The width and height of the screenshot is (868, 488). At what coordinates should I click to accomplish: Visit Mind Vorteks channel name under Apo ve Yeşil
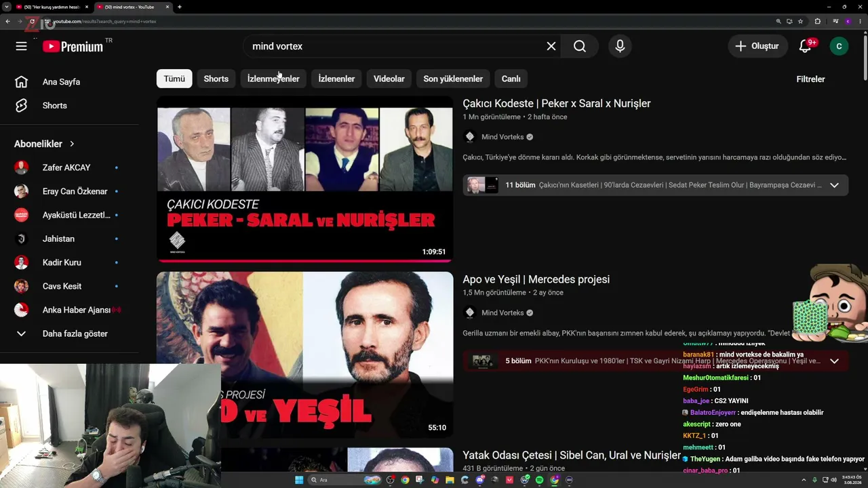[502, 312]
